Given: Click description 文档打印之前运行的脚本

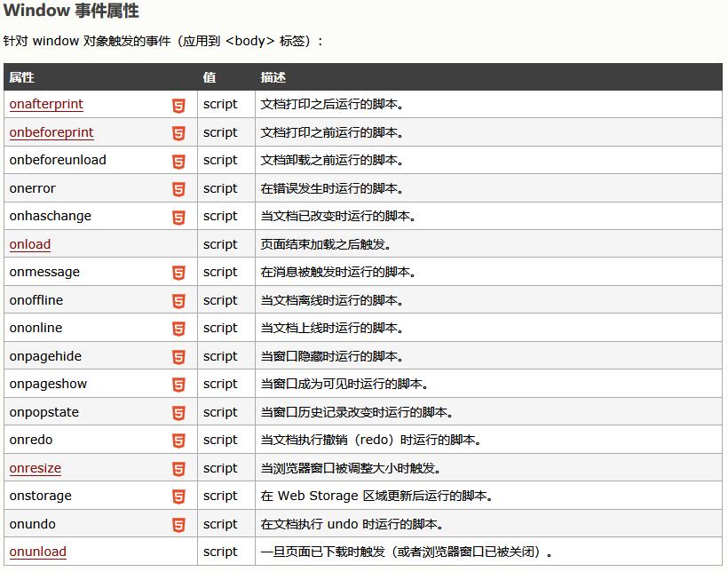Looking at the screenshot, I should [x=332, y=132].
